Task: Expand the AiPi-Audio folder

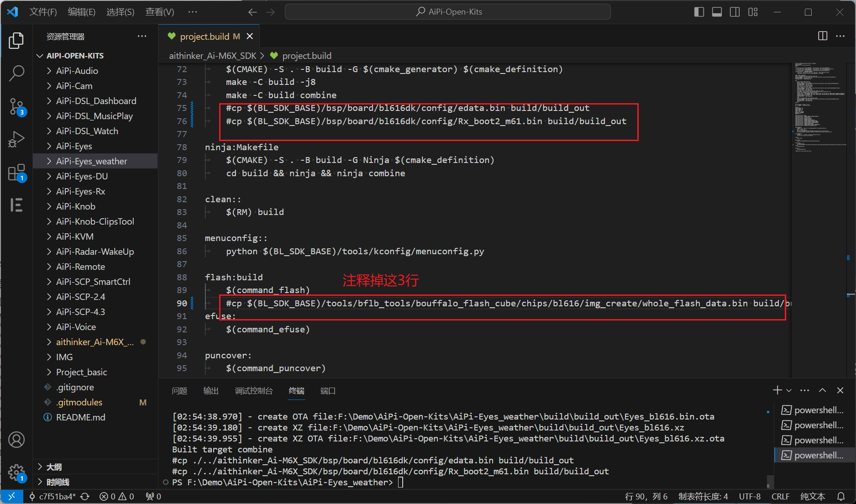Action: (x=95, y=71)
